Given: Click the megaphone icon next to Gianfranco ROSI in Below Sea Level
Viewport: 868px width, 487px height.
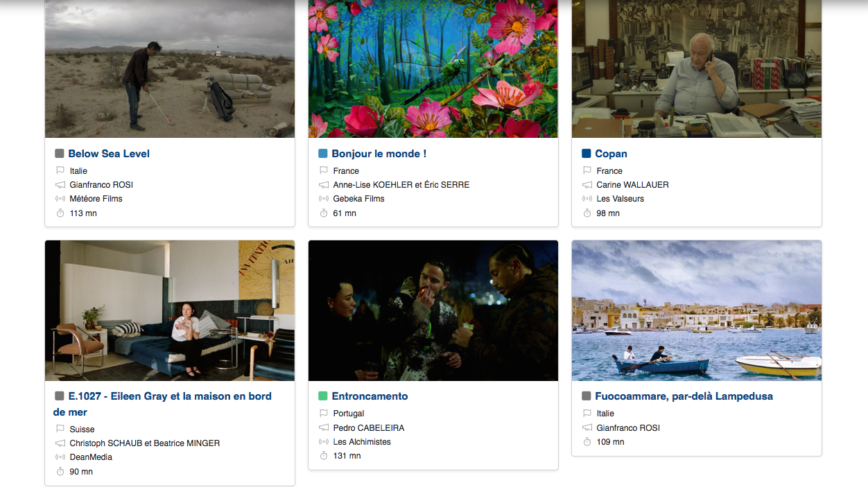Looking at the screenshot, I should [x=60, y=185].
